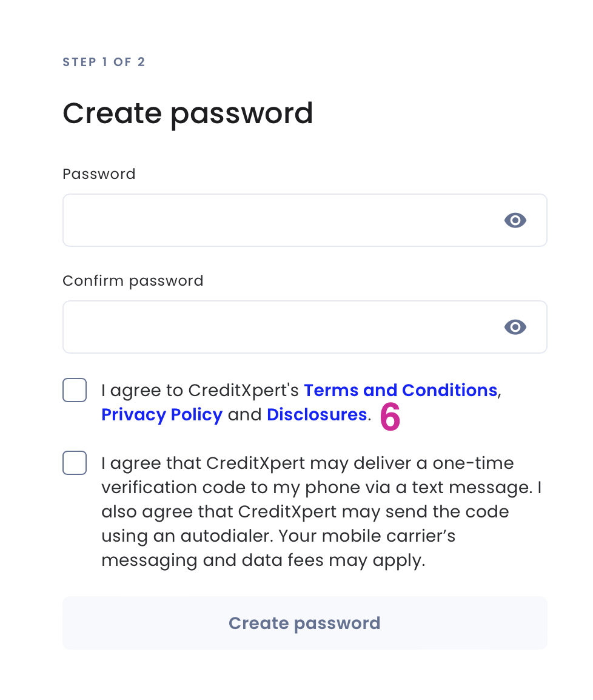Click the Create password page heading

click(x=188, y=114)
